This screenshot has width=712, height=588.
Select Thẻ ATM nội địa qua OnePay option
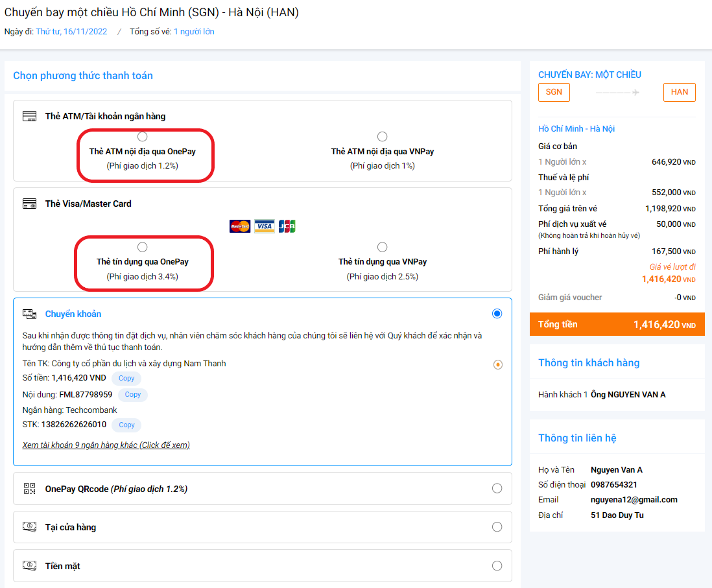click(143, 137)
